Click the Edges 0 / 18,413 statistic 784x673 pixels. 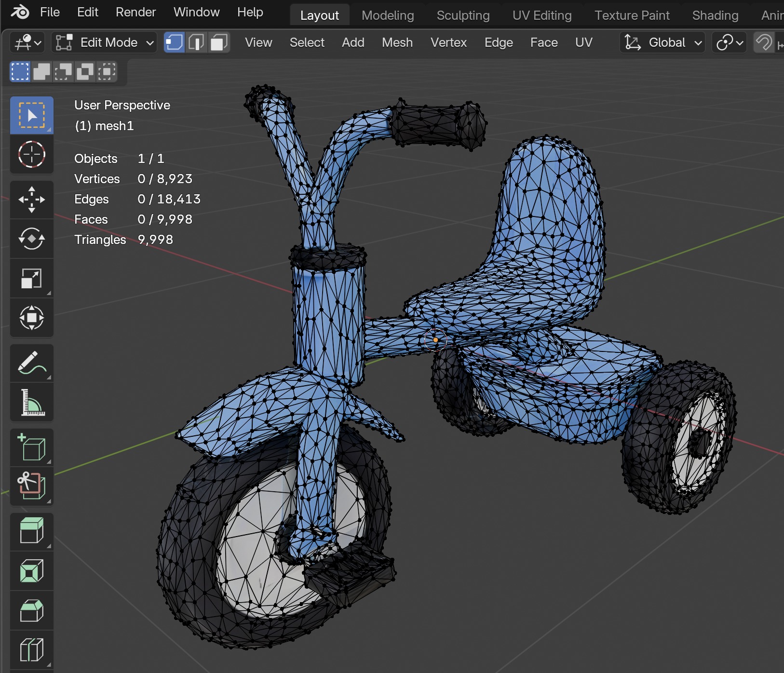(x=137, y=199)
